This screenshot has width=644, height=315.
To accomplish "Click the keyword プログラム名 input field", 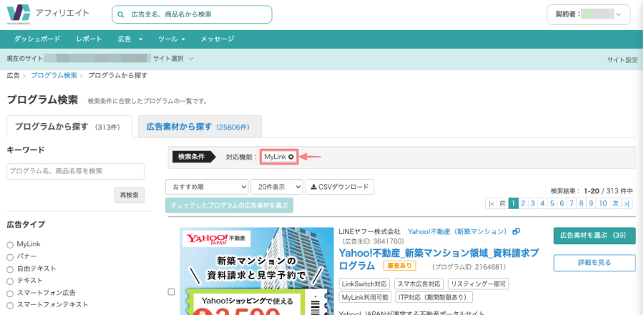I will [76, 171].
